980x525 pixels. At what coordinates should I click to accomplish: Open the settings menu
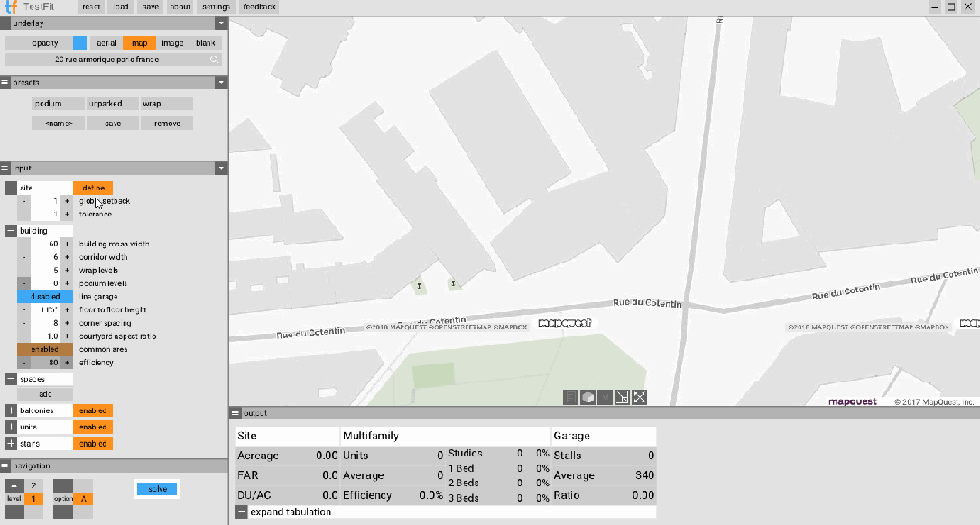pyautogui.click(x=216, y=6)
